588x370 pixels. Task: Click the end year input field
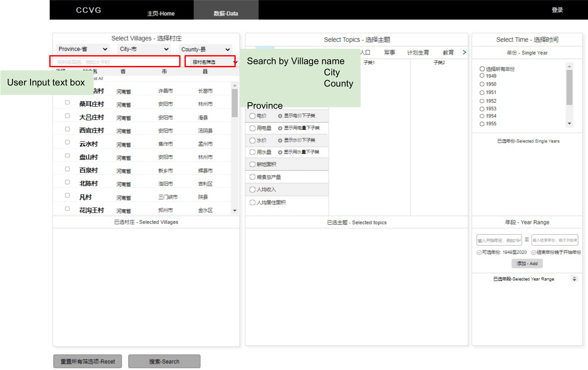(555, 240)
